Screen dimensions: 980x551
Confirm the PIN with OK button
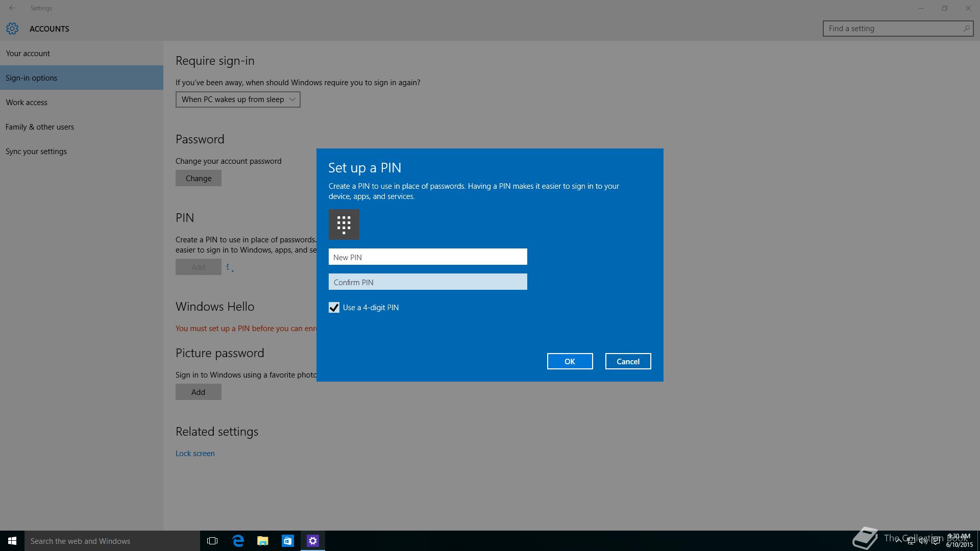point(570,361)
